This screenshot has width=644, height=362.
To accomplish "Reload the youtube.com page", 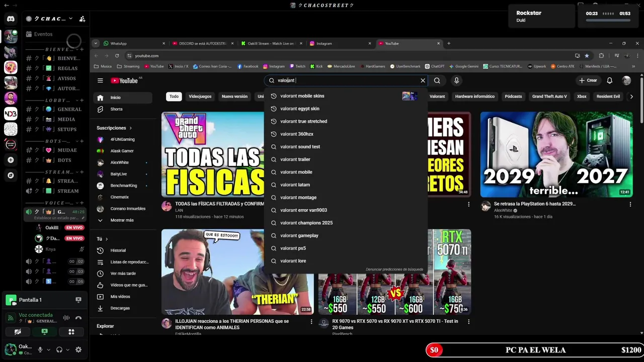I will pos(117,56).
